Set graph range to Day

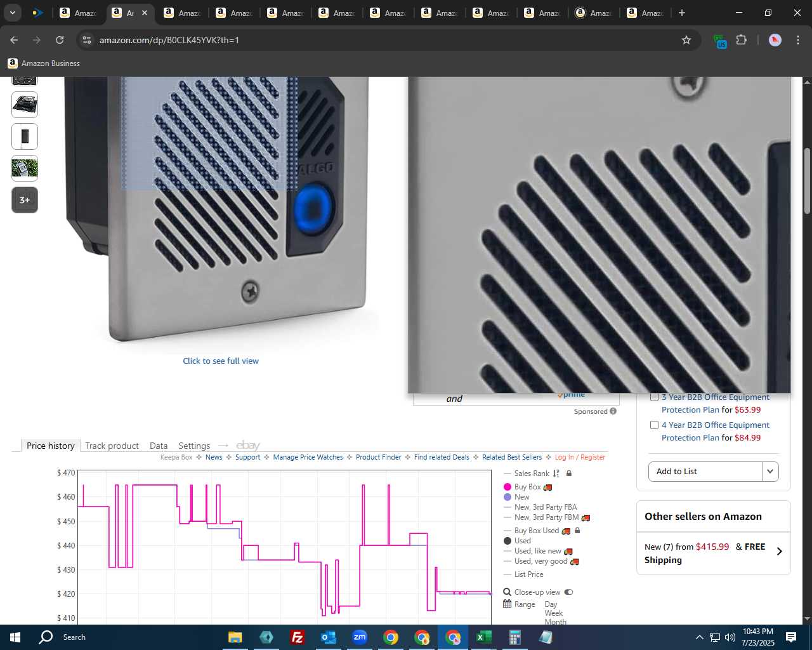pos(551,604)
